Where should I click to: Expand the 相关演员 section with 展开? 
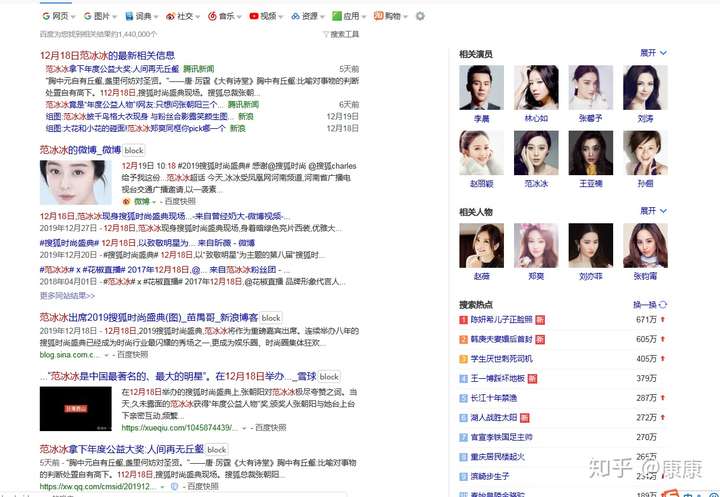click(x=653, y=53)
